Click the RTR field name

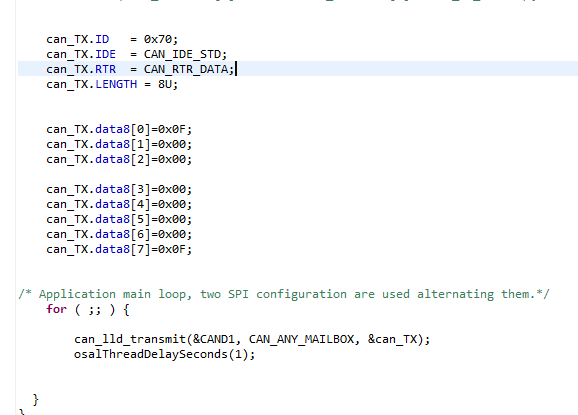click(105, 69)
